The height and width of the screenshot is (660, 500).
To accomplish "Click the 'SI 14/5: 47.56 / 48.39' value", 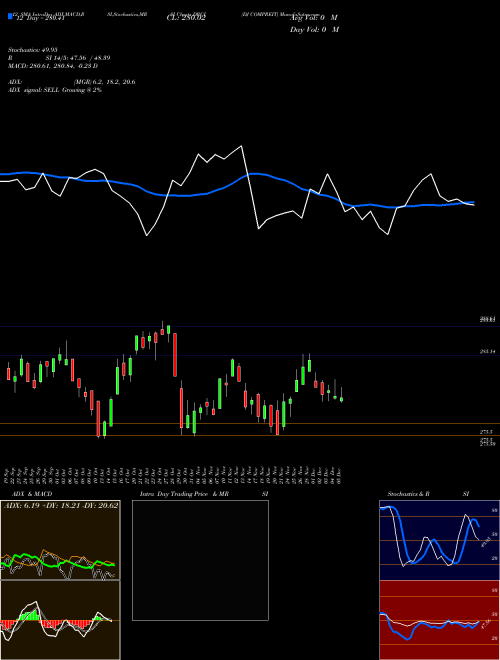I will point(78,58).
